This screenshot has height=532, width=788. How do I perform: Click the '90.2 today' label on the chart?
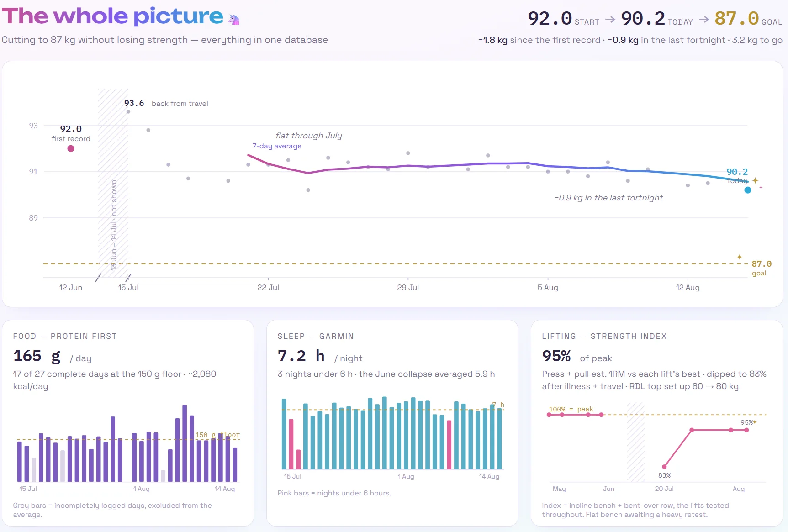point(737,175)
